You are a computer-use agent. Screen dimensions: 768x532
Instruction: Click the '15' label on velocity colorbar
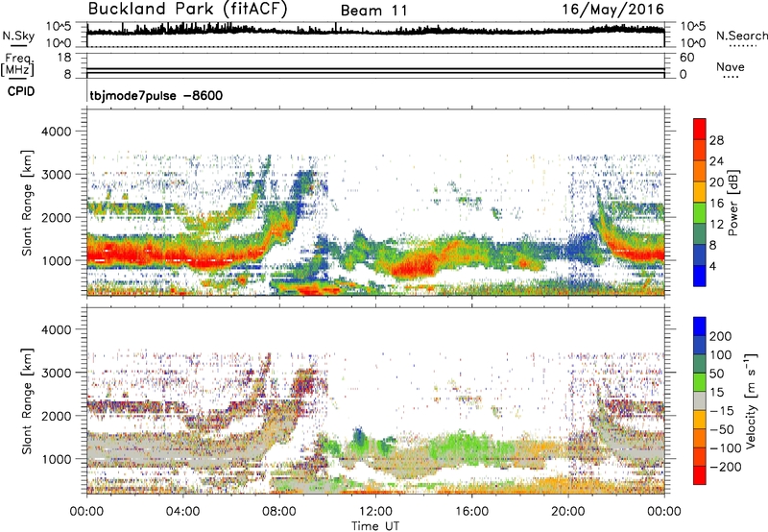(716, 393)
